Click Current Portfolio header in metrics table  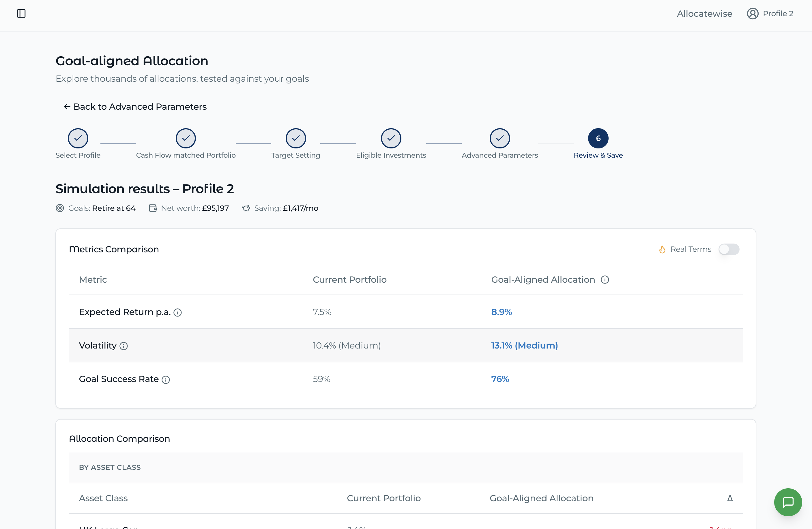[x=350, y=280]
